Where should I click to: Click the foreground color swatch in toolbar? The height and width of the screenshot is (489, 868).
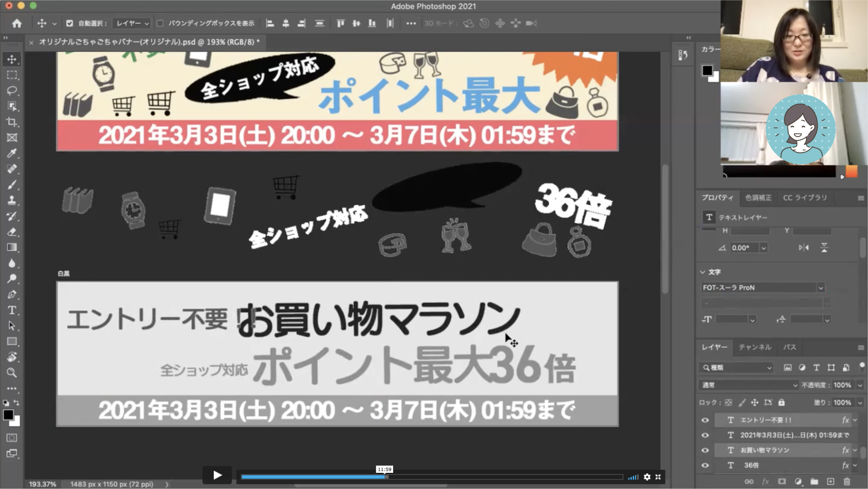point(8,414)
